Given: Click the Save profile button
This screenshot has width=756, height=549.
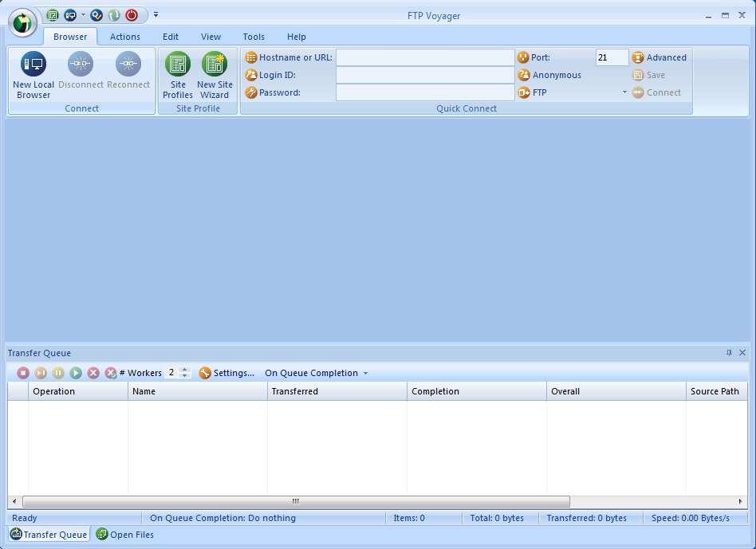Looking at the screenshot, I should pyautogui.click(x=648, y=75).
